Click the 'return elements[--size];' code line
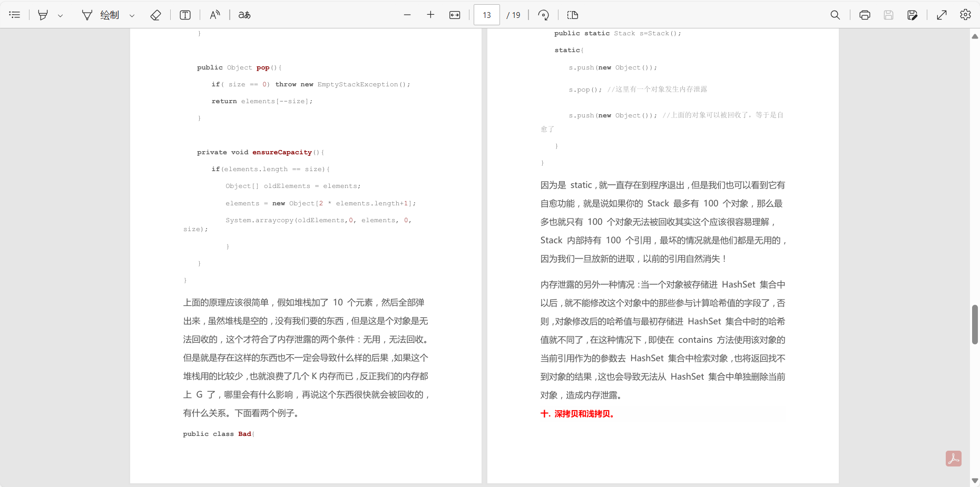The image size is (980, 487). [x=262, y=101]
